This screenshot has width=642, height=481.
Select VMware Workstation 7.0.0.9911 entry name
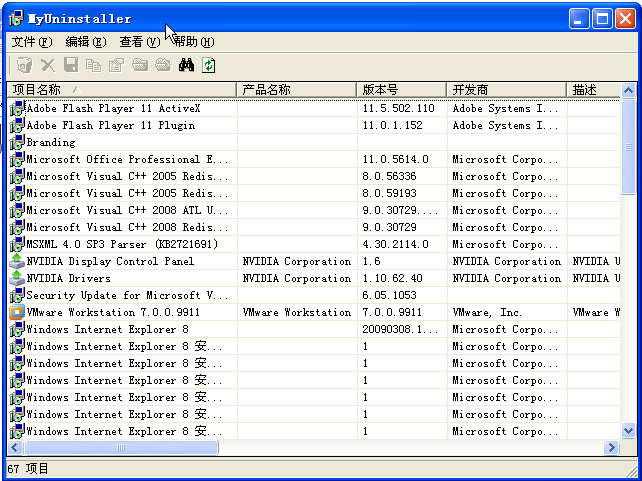pos(113,312)
